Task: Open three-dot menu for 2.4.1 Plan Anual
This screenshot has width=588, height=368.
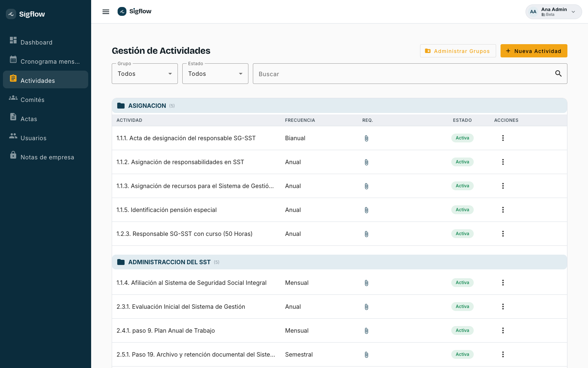Action: coord(503,330)
